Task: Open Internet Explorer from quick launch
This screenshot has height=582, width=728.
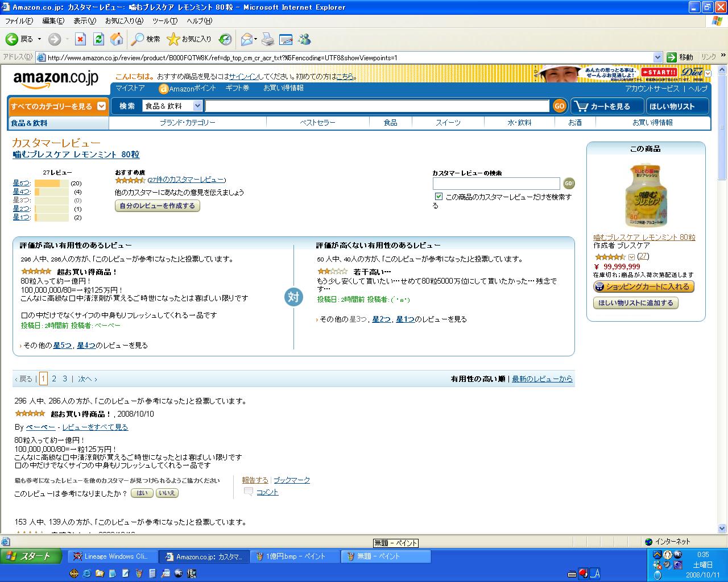Action: (x=86, y=573)
